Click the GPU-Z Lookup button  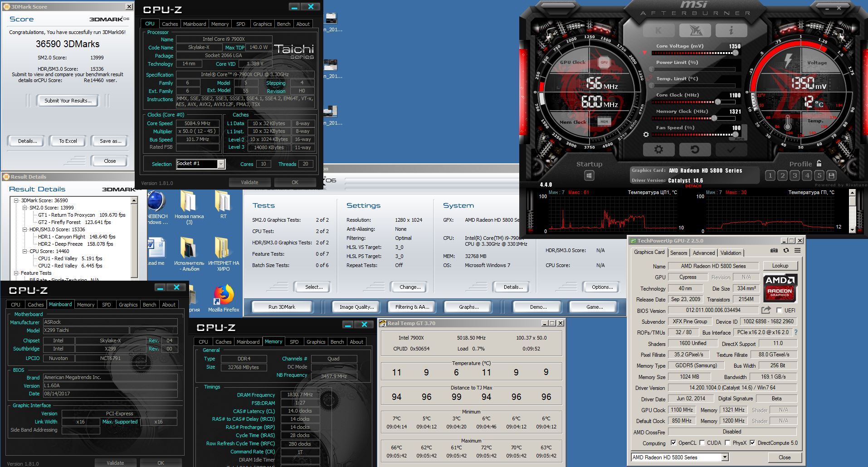click(780, 266)
